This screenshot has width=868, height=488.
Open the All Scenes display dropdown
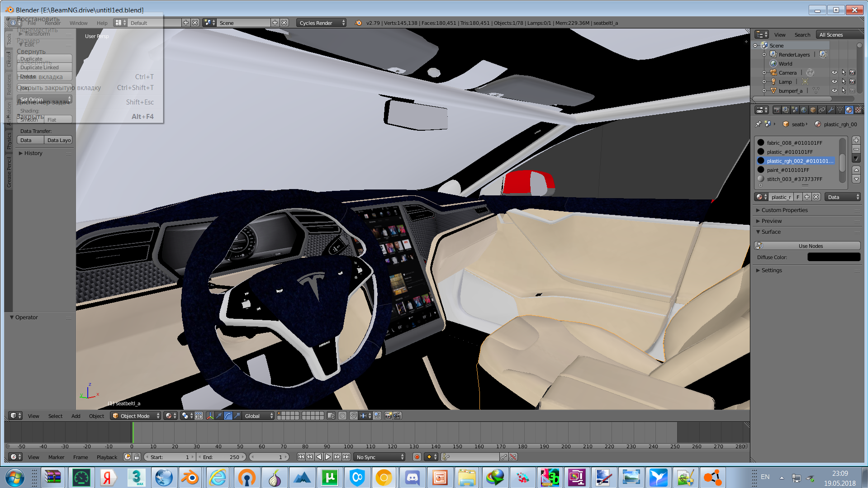click(x=840, y=34)
